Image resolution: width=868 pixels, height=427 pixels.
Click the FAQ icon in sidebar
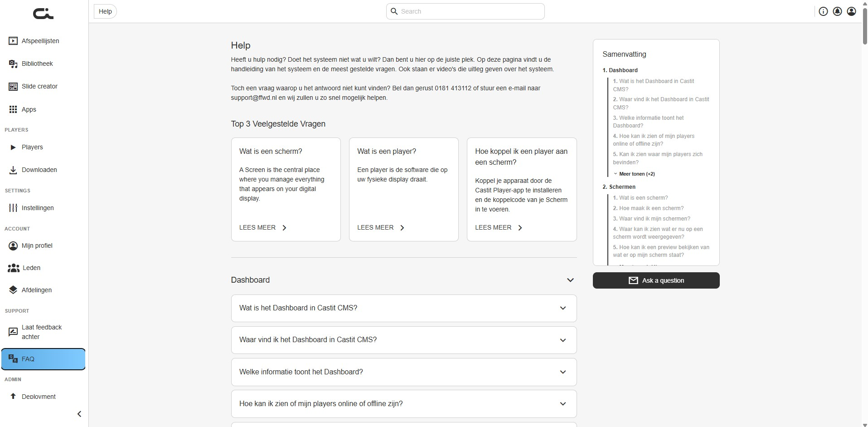click(x=13, y=358)
